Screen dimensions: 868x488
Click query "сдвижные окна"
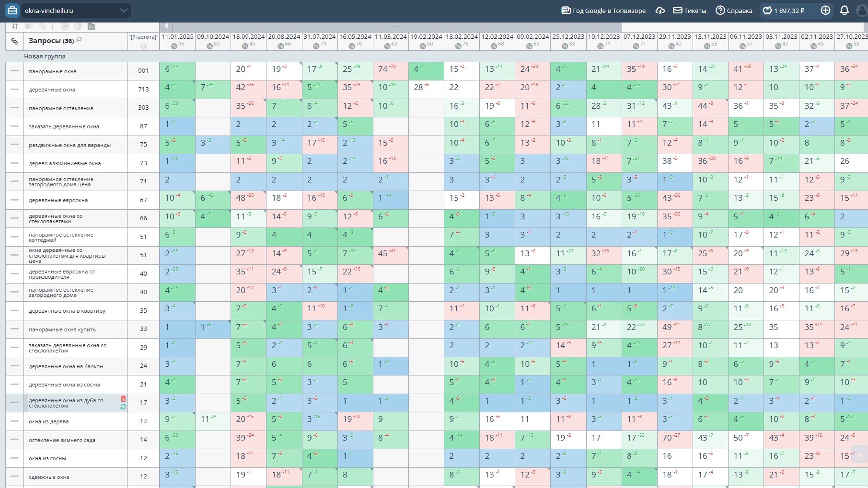click(x=49, y=477)
